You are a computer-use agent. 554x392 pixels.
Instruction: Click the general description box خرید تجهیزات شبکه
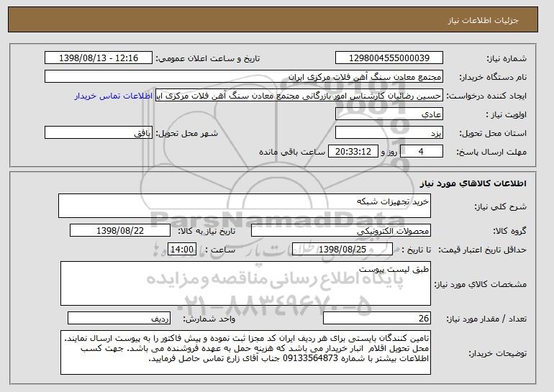245,206
